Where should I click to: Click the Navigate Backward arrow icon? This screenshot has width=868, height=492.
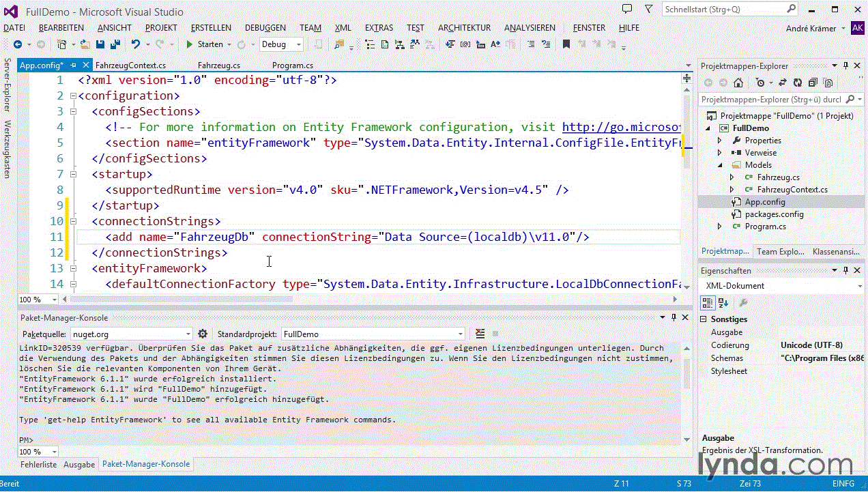[x=17, y=44]
